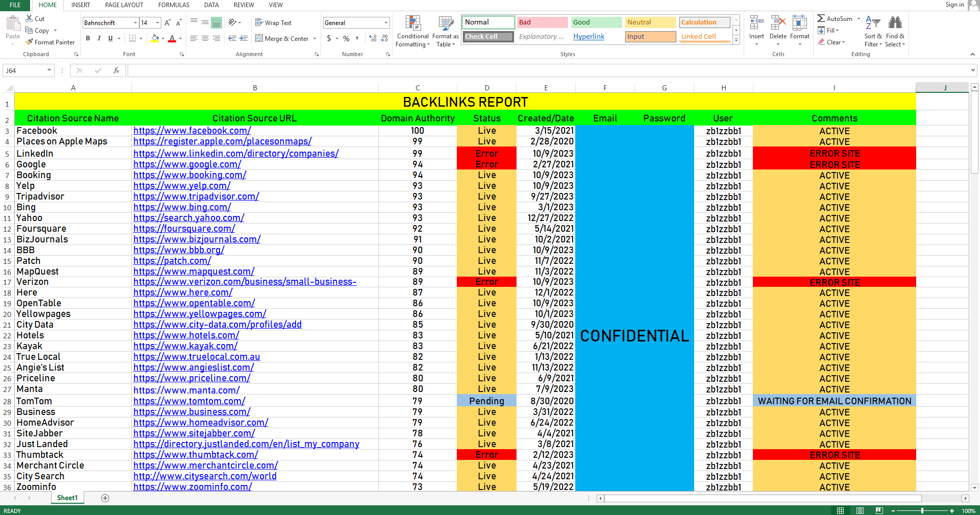Toggle bold formatting
The width and height of the screenshot is (980, 515).
(x=87, y=38)
